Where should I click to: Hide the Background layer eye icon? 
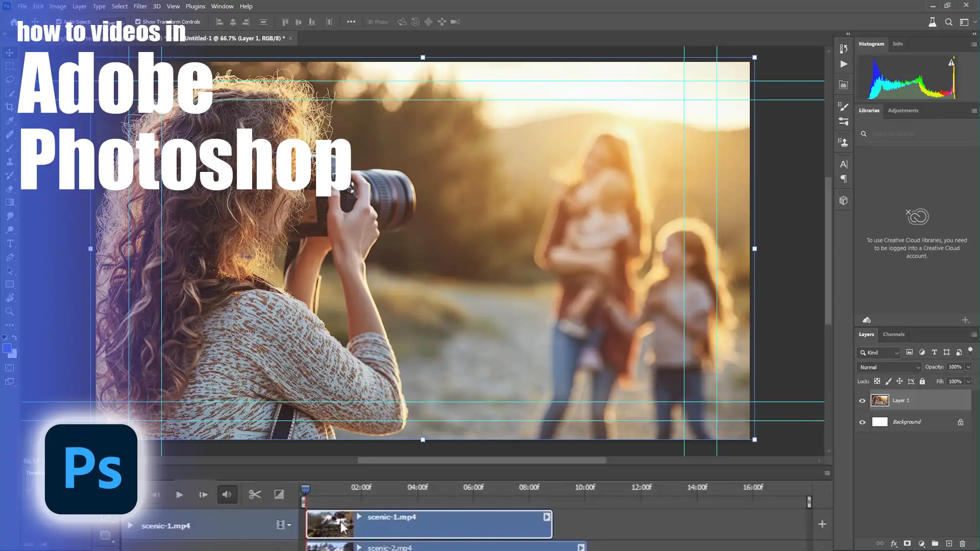pyautogui.click(x=862, y=422)
